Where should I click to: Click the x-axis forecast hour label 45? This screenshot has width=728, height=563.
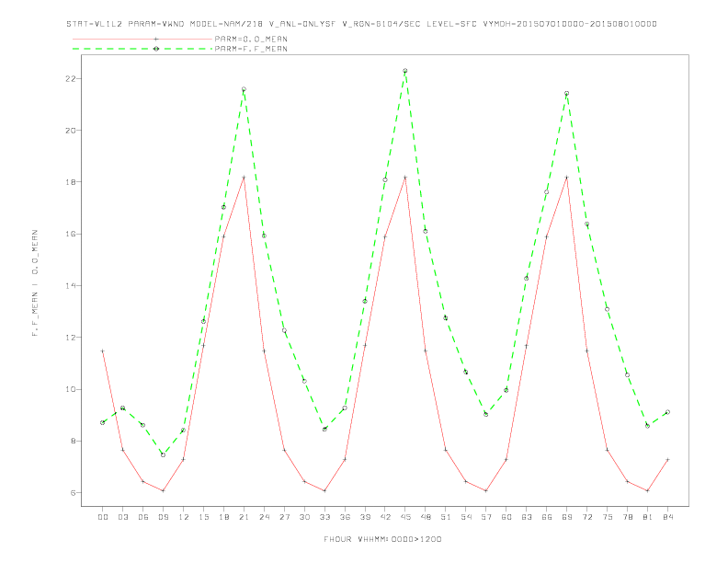[405, 517]
